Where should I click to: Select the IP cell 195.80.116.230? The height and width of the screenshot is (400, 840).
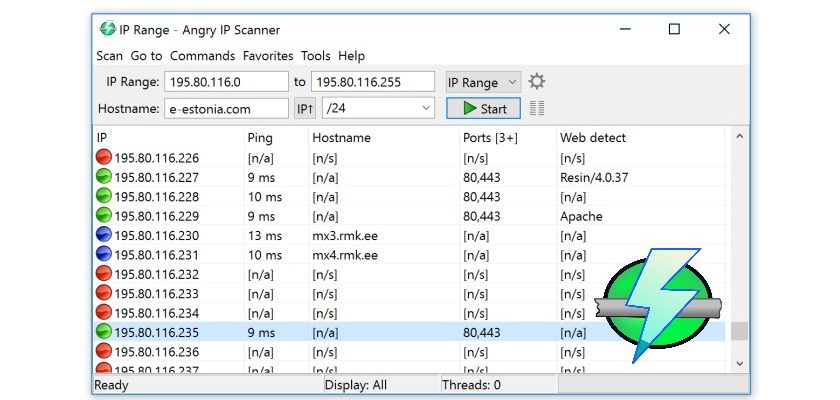(156, 236)
